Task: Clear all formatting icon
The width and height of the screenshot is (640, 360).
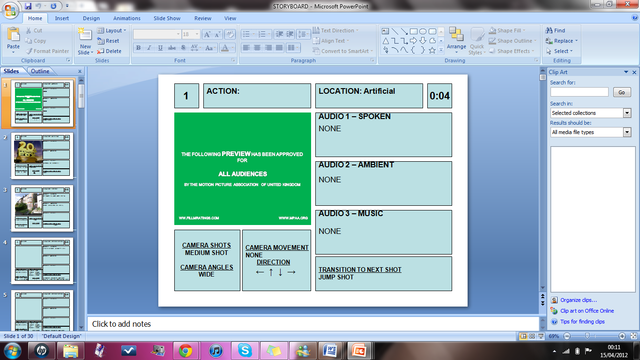Action: (x=230, y=34)
